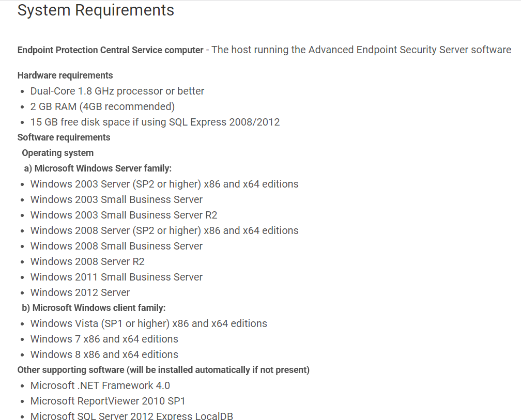Click Windows 2011 Small Business Server item
Viewport: 521px width, 420px height.
tap(116, 277)
